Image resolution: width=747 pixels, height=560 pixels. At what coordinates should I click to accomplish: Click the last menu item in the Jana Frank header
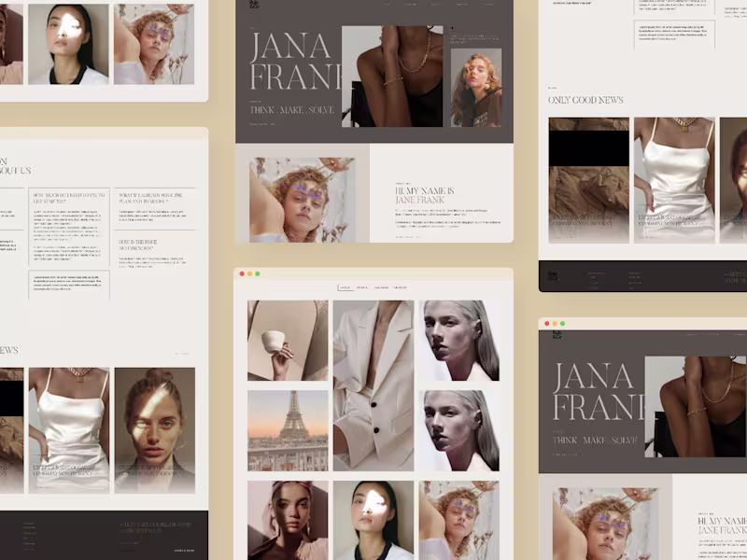(487, 6)
